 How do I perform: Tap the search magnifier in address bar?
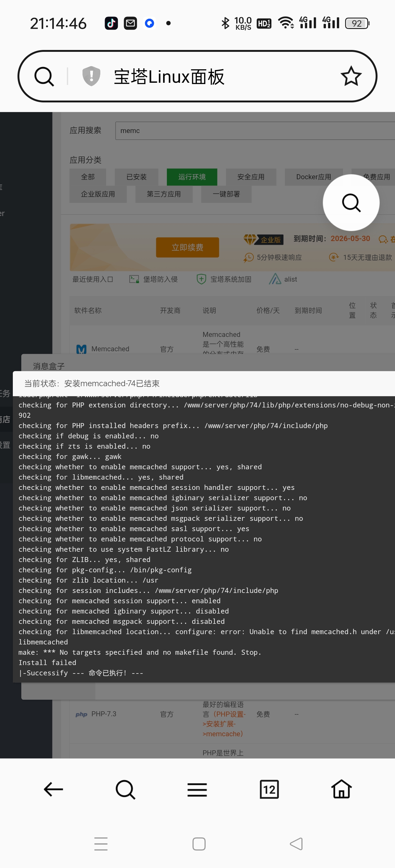coord(44,76)
